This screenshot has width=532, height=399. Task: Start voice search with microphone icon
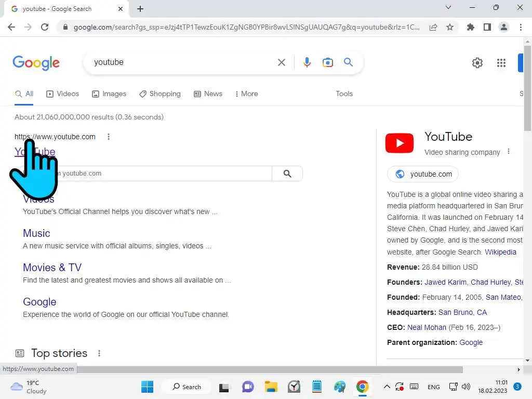pos(307,62)
